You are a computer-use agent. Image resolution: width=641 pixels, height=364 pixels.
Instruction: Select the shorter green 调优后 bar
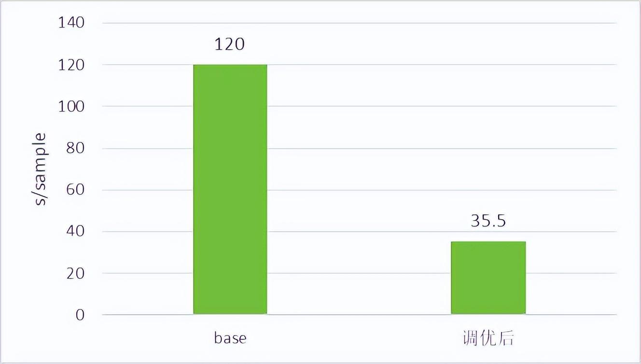coord(488,278)
